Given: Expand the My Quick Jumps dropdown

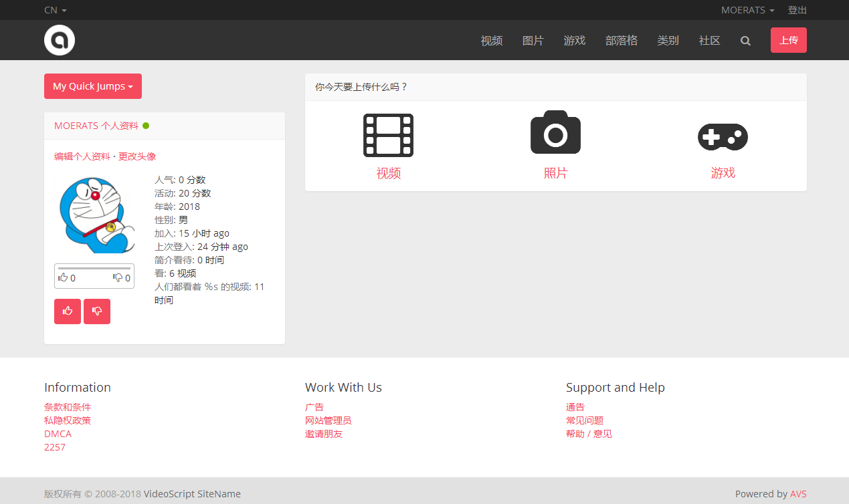Looking at the screenshot, I should tap(93, 86).
